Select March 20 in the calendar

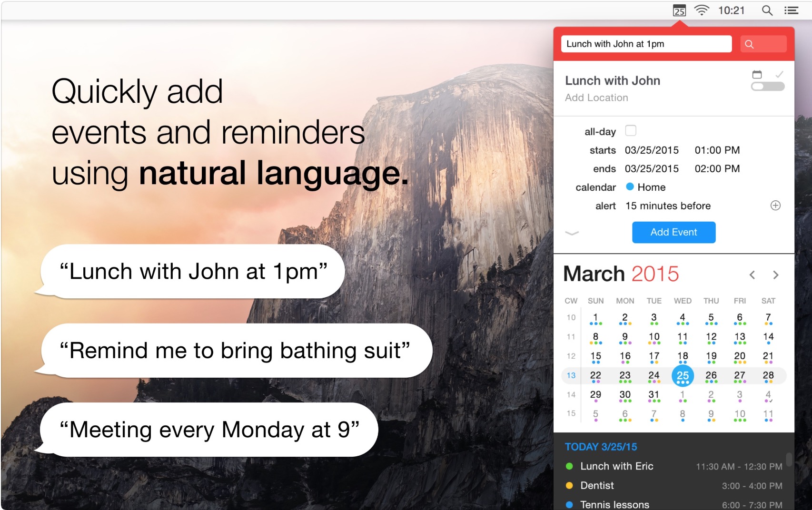pos(740,357)
